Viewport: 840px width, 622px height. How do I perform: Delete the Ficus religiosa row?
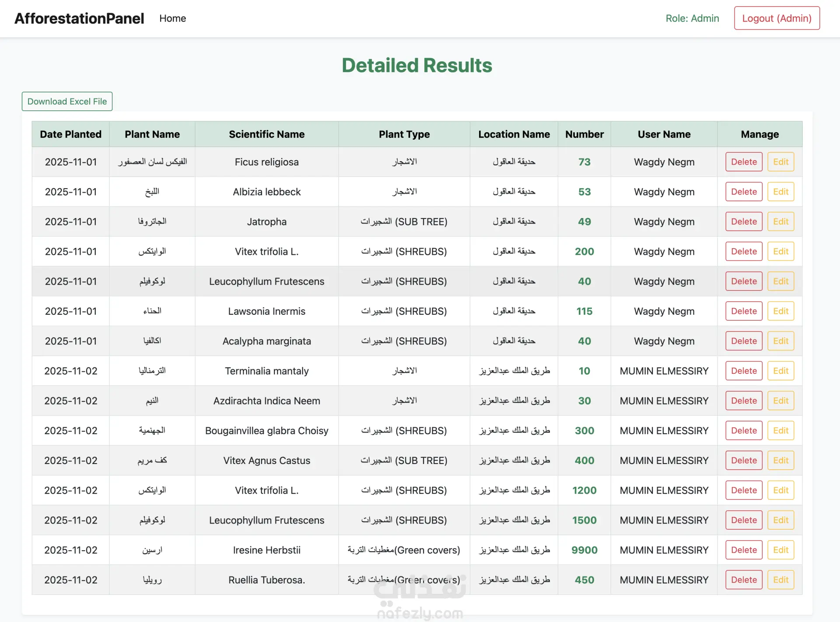743,162
